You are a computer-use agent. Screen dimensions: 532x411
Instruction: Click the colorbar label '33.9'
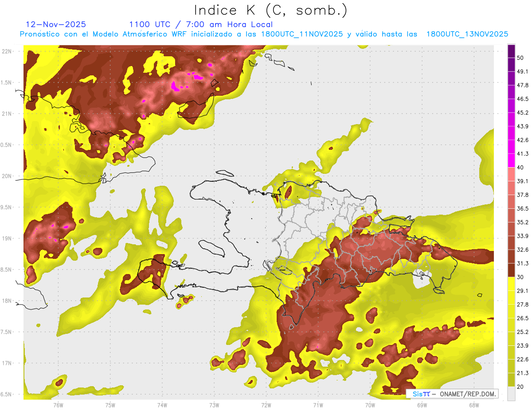coord(523,236)
